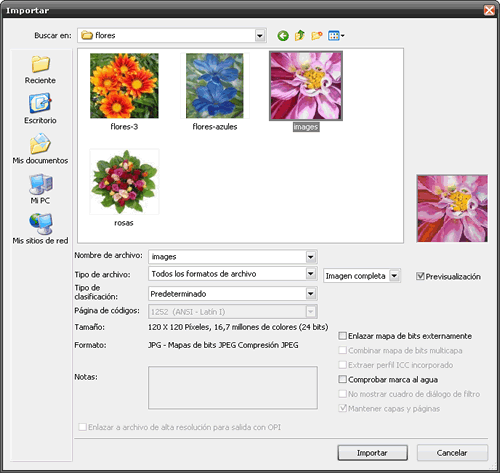The image size is (500, 473).
Task: Expand the Buscar en folder dropdown
Action: tap(260, 35)
